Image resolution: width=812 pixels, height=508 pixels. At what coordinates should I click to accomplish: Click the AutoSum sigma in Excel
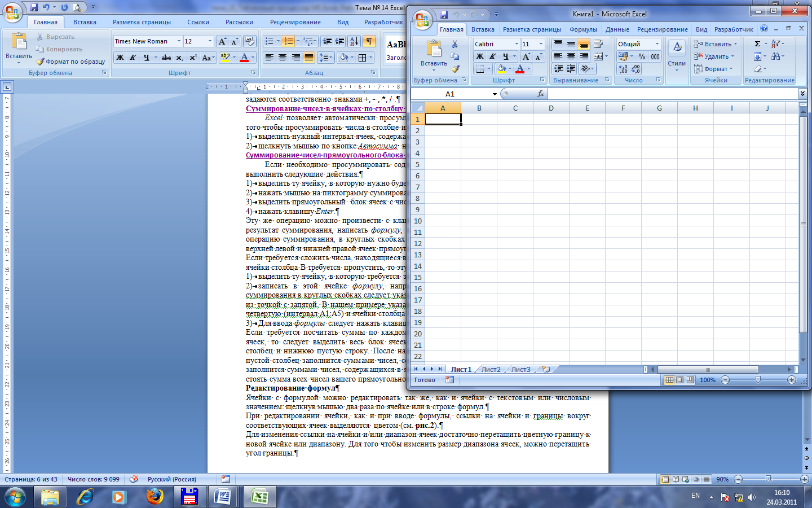click(x=758, y=43)
